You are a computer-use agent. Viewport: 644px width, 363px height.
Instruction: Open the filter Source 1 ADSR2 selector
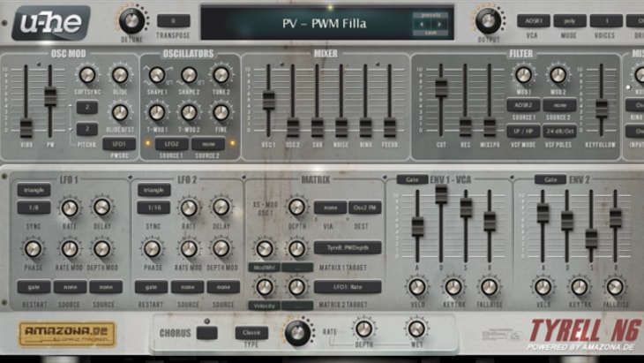click(x=523, y=105)
